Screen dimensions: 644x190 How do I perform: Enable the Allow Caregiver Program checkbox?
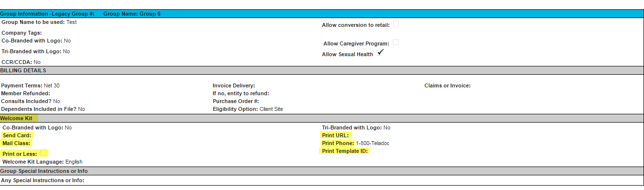point(396,42)
